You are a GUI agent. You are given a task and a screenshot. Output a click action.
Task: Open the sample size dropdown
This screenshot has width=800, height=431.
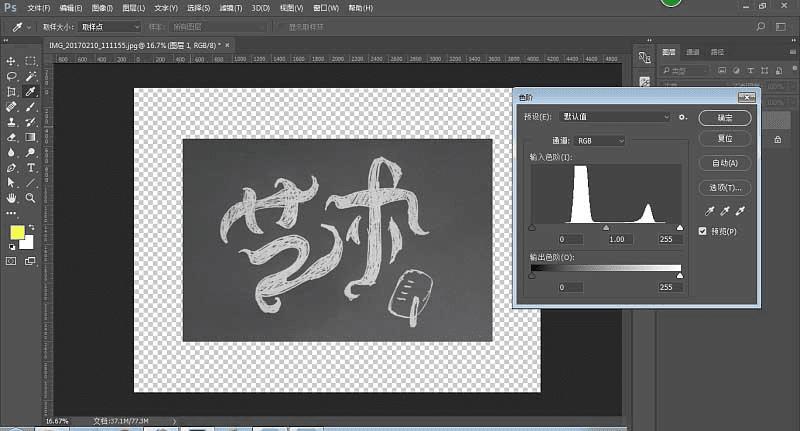(x=109, y=27)
